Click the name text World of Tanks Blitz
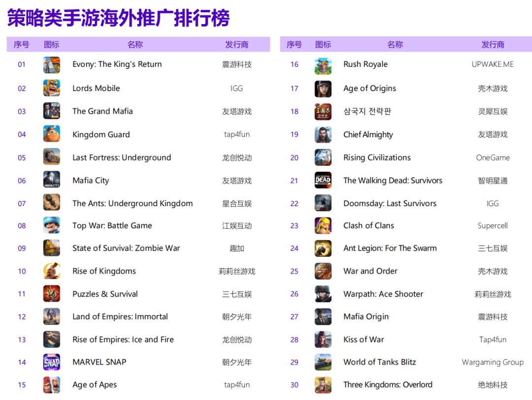This screenshot has height=400, width=532. pyautogui.click(x=380, y=362)
